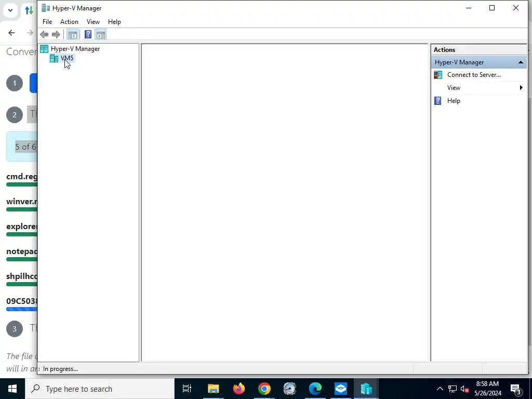The height and width of the screenshot is (399, 532).
Task: Minimize the Hyper-V Manager window
Action: click(x=469, y=8)
